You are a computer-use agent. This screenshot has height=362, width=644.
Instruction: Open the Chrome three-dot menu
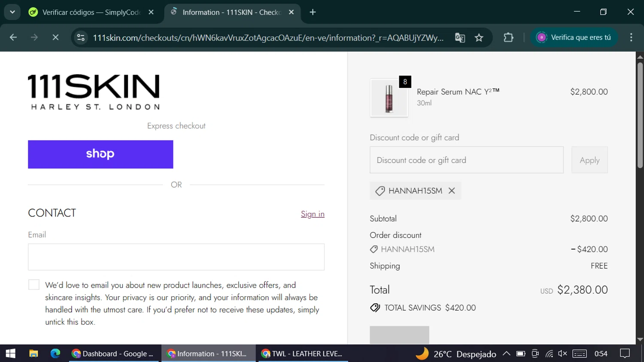click(x=631, y=38)
